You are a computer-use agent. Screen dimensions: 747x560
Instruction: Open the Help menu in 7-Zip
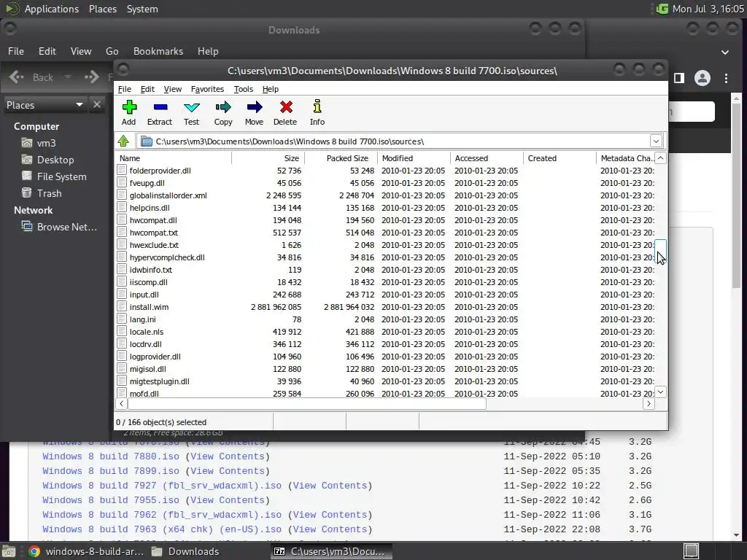pos(270,89)
